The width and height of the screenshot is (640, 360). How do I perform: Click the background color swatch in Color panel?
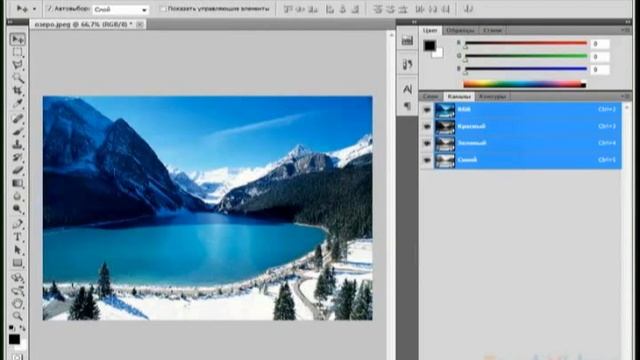439,54
